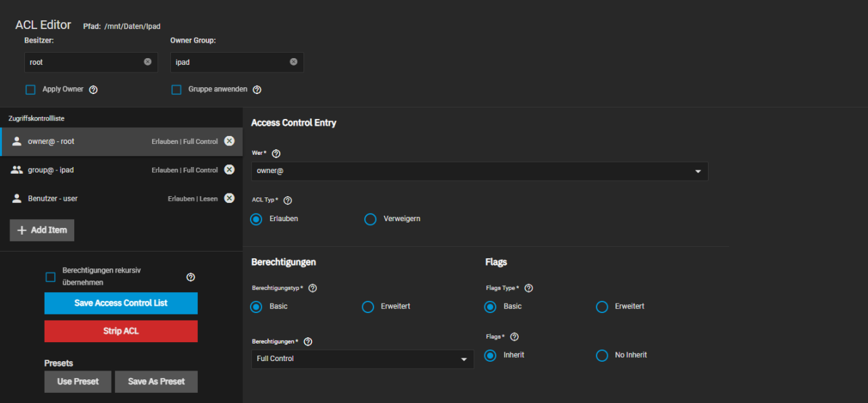Image resolution: width=868 pixels, height=403 pixels.
Task: Click the group icon of group@ - ipad
Action: [17, 170]
